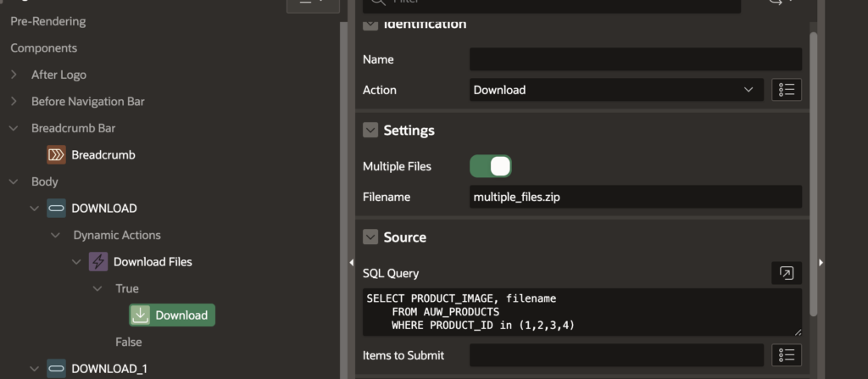Screen dimensions: 868x379
Task: Expand the After Logo tree node
Action: pos(14,75)
